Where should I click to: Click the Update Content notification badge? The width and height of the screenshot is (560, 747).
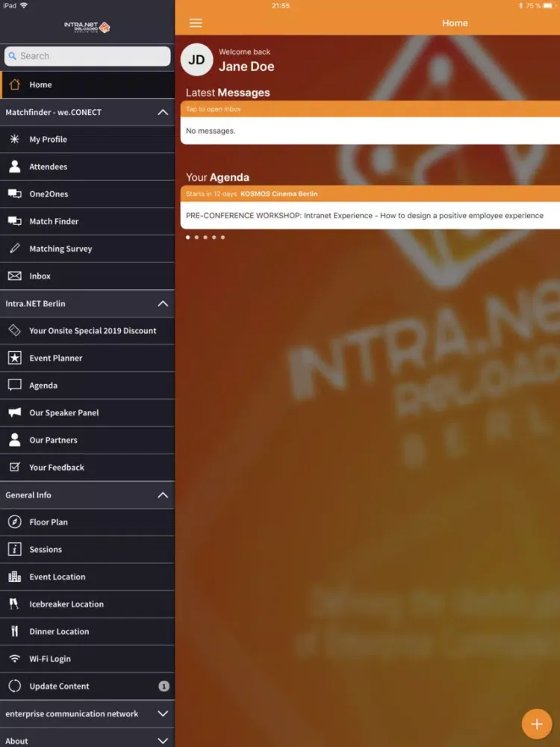[164, 686]
